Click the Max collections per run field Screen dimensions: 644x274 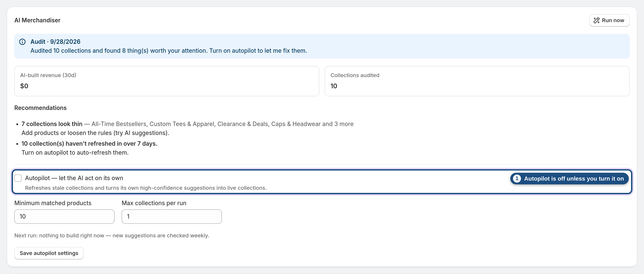point(172,216)
